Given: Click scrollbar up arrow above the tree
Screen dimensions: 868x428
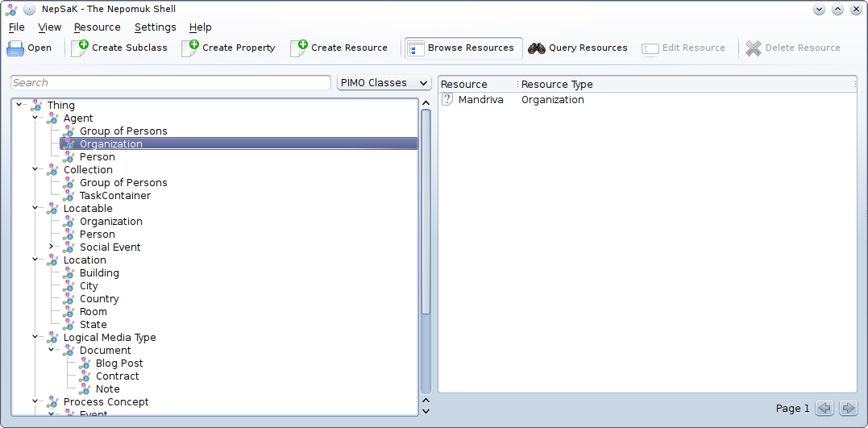Looking at the screenshot, I should click(x=426, y=103).
